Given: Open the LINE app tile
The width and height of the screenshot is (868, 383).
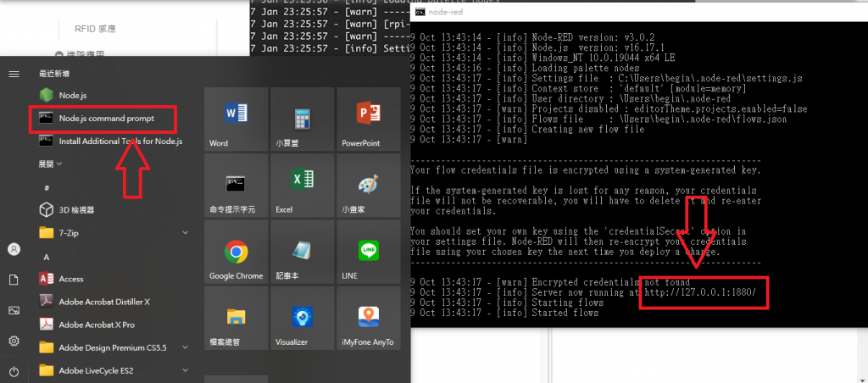Looking at the screenshot, I should pyautogui.click(x=368, y=252).
